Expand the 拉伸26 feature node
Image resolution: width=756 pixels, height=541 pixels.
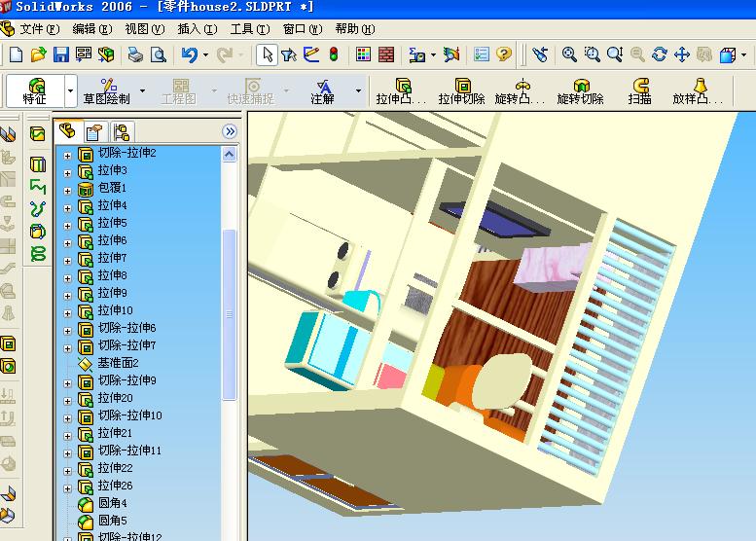pyautogui.click(x=67, y=488)
